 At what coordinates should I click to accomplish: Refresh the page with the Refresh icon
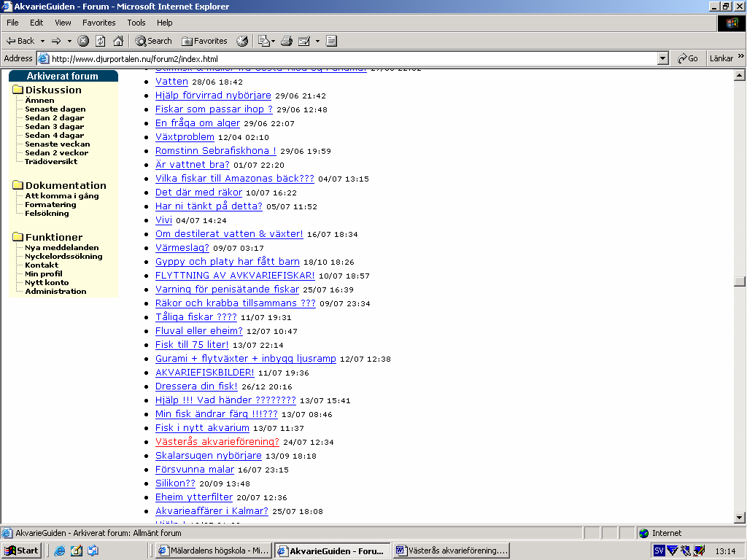101,41
